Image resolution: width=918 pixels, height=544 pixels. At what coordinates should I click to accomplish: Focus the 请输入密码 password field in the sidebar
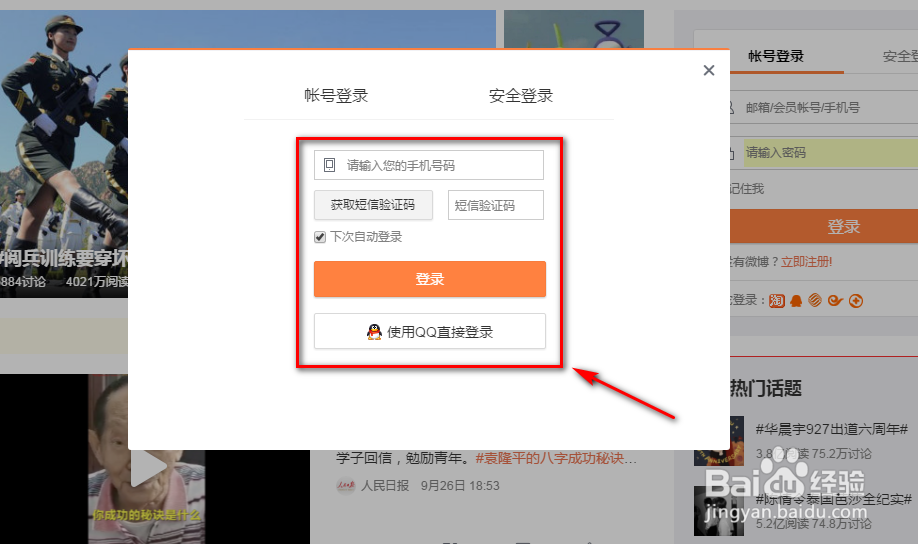coord(830,153)
